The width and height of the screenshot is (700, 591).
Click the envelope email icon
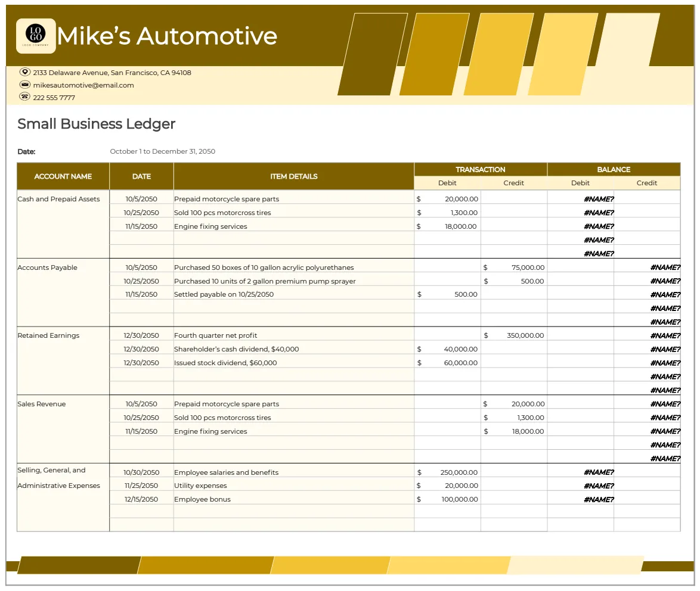25,85
